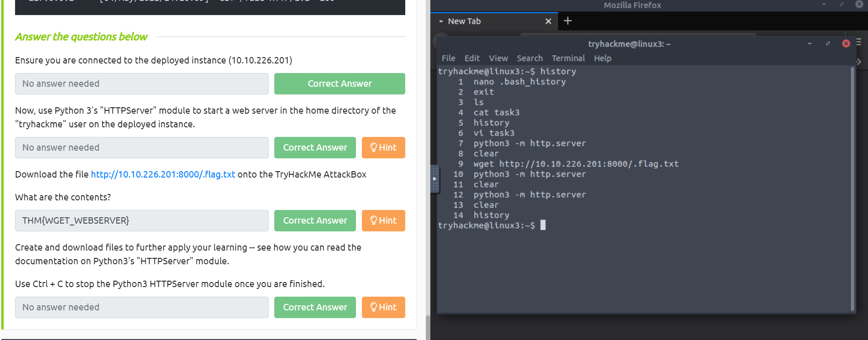Image resolution: width=868 pixels, height=340 pixels.
Task: Open the Firefox hamburger menu icon
Action: tap(859, 42)
